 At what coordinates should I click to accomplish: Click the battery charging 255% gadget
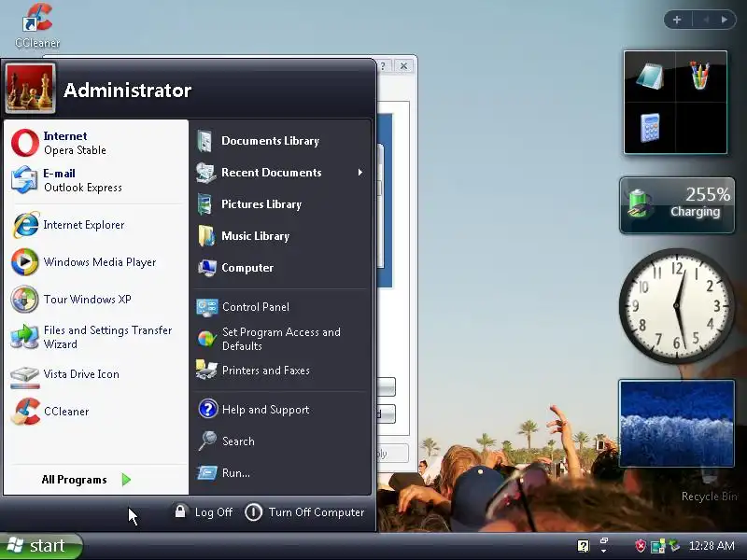(x=677, y=204)
